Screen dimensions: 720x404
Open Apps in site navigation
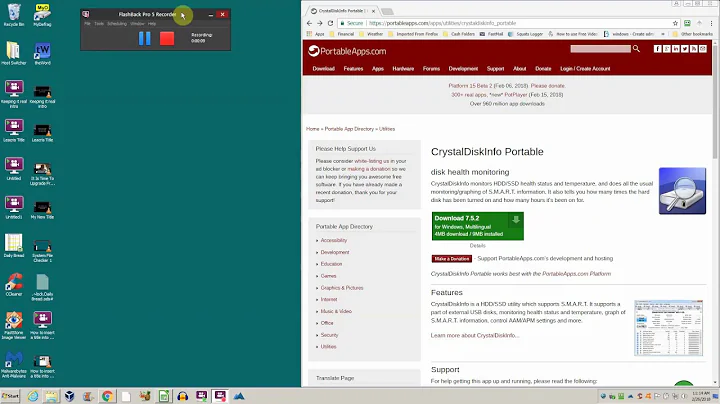pyautogui.click(x=378, y=69)
